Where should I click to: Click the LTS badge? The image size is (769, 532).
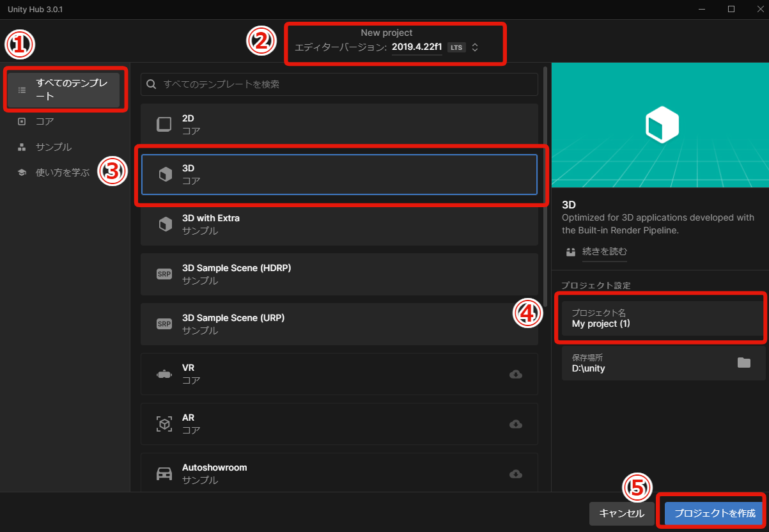456,47
